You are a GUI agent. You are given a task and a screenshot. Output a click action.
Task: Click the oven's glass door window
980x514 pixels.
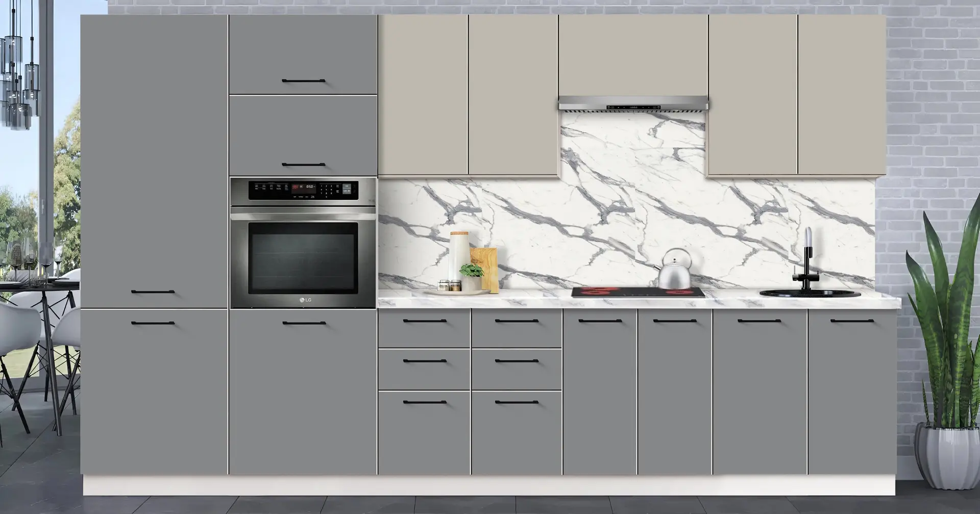[x=303, y=258]
